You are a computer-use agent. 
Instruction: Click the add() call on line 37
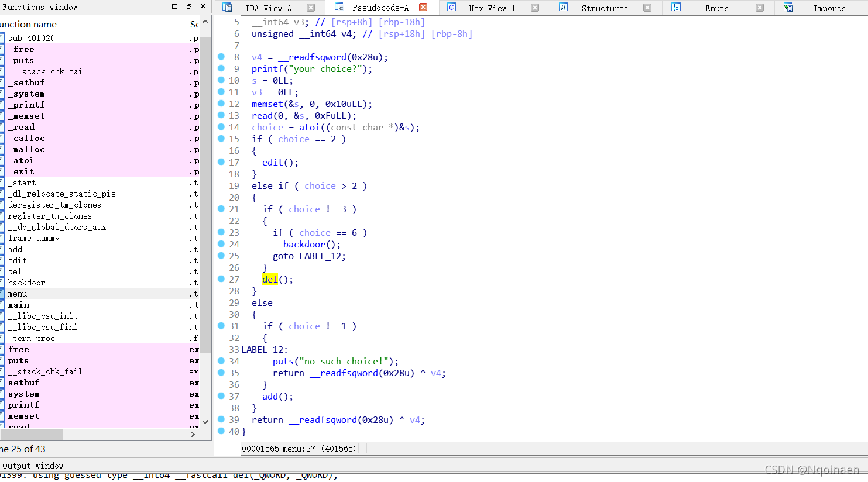point(277,397)
